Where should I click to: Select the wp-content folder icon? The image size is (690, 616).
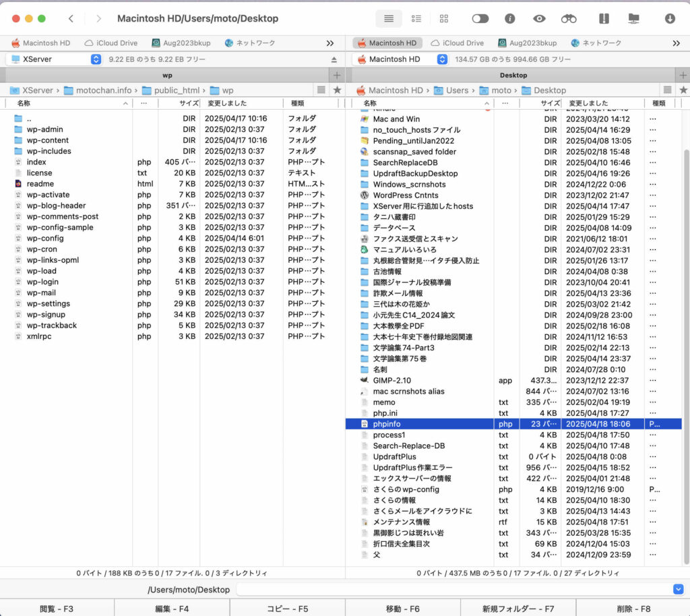pos(18,140)
